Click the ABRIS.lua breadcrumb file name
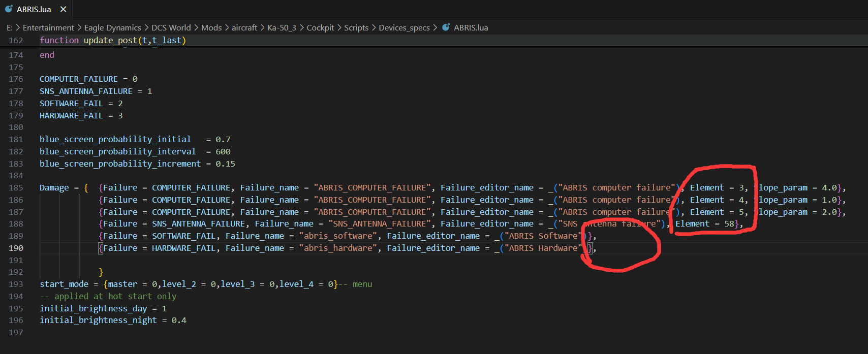 point(471,27)
